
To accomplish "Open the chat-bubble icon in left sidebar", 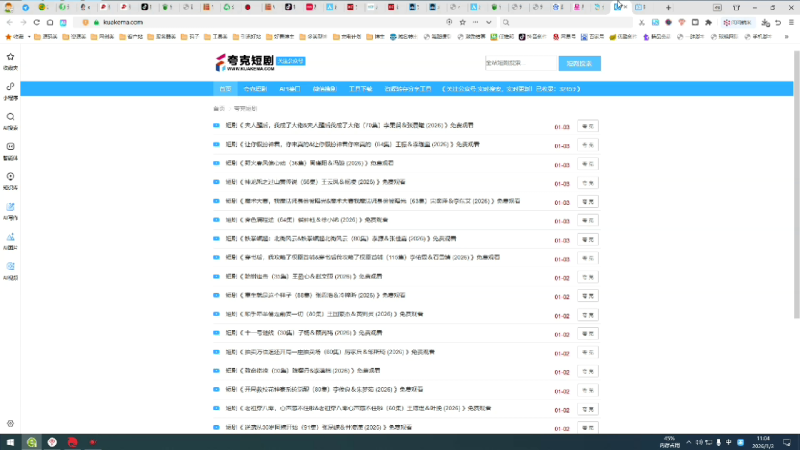I will pyautogui.click(x=10, y=146).
